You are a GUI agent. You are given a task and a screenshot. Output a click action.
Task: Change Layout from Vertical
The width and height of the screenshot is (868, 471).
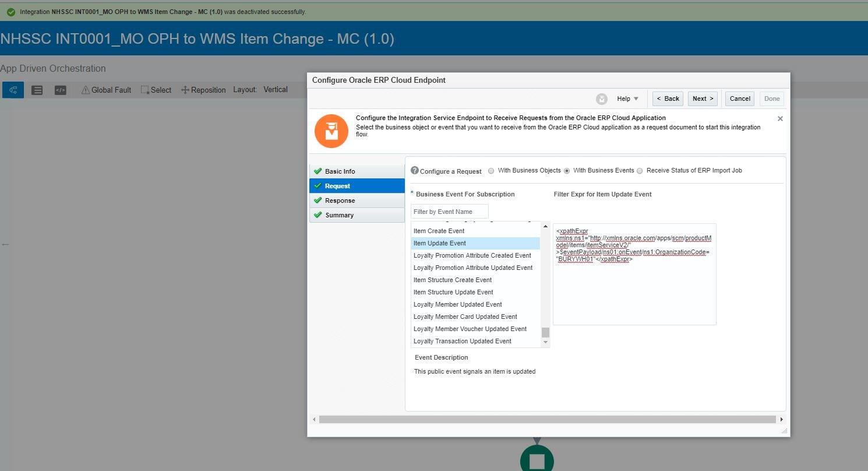[x=276, y=89]
